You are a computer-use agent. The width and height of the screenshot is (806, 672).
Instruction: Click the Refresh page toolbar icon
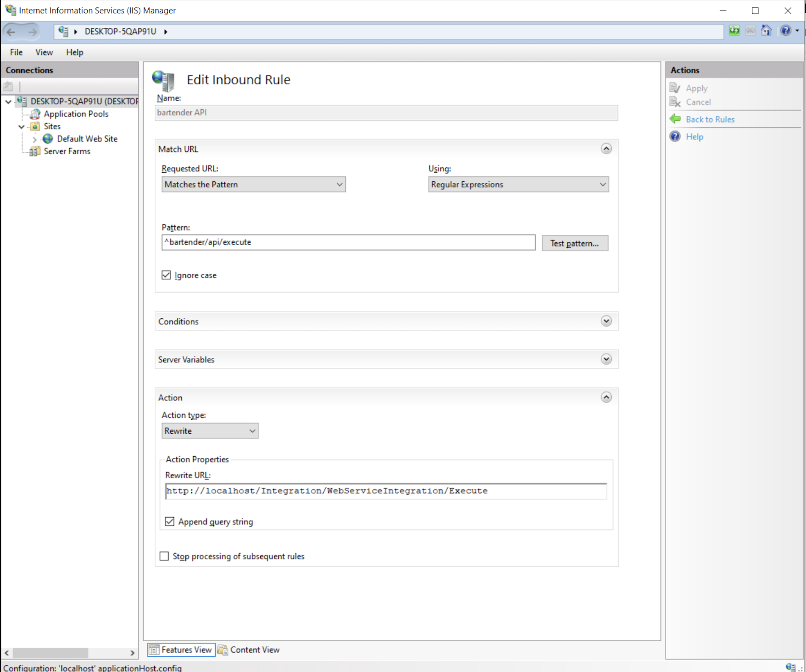coord(734,31)
